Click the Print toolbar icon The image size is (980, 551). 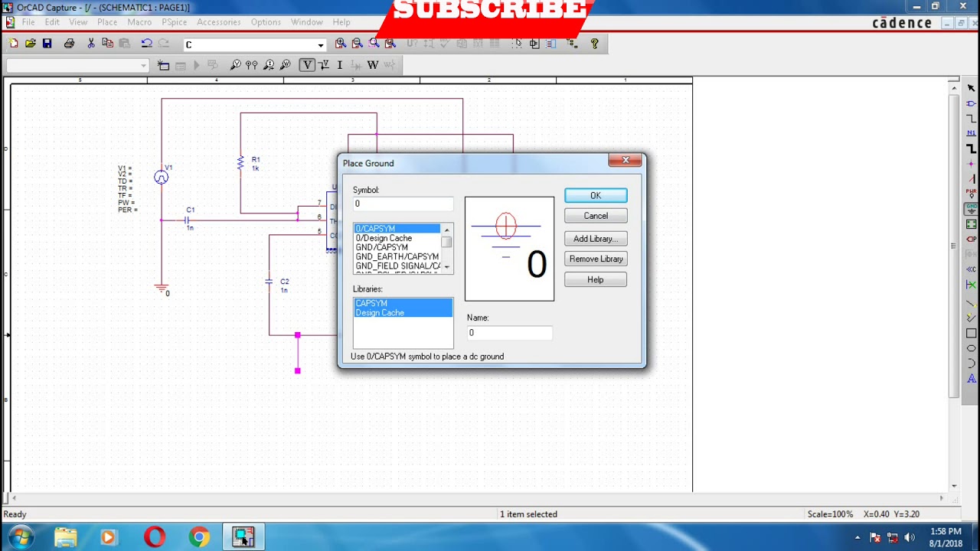(x=69, y=44)
